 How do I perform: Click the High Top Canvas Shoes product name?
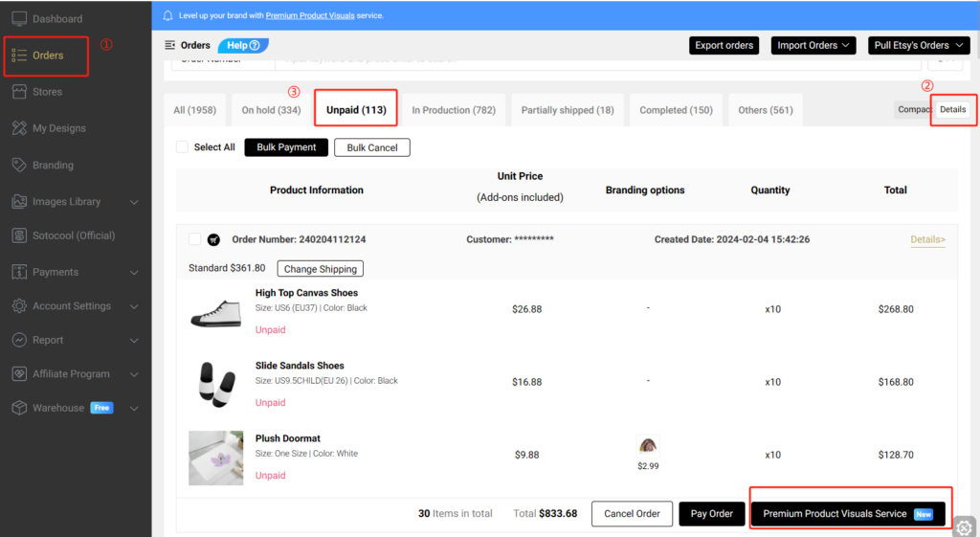click(306, 293)
